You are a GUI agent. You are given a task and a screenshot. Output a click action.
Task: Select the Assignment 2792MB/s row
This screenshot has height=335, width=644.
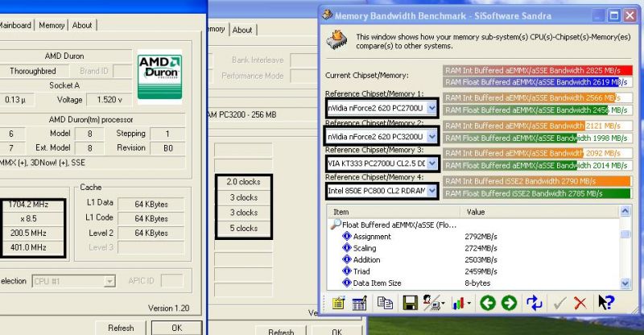(473, 236)
